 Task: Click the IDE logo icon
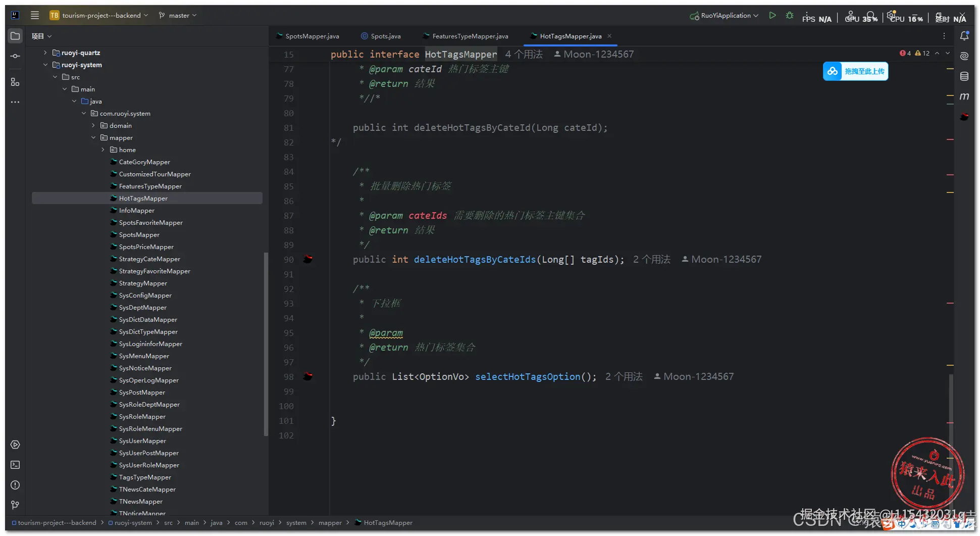point(15,15)
